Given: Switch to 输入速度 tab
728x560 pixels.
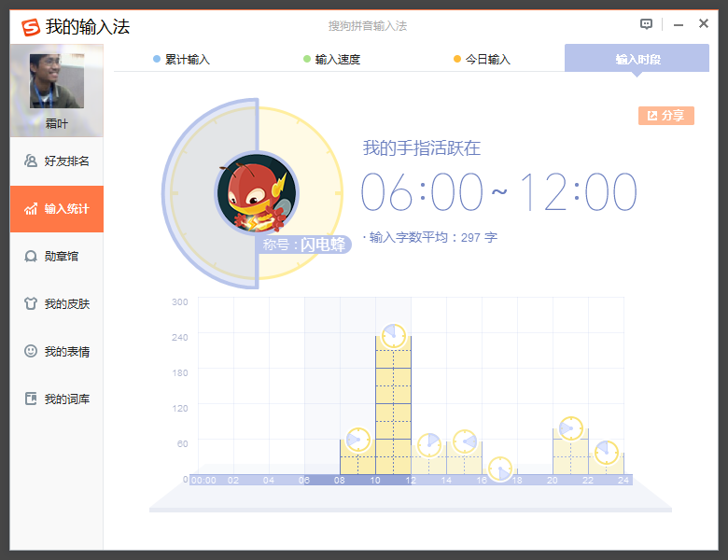Looking at the screenshot, I should (x=331, y=60).
